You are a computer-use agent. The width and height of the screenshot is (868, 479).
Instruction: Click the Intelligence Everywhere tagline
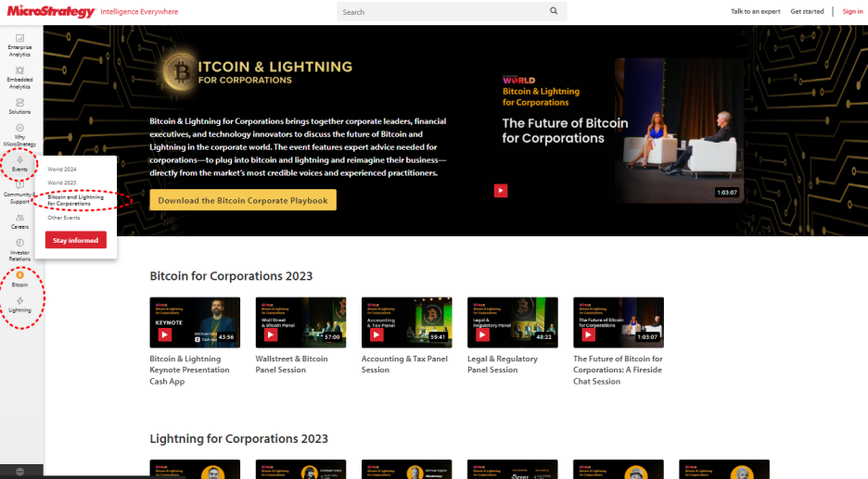[x=139, y=12]
